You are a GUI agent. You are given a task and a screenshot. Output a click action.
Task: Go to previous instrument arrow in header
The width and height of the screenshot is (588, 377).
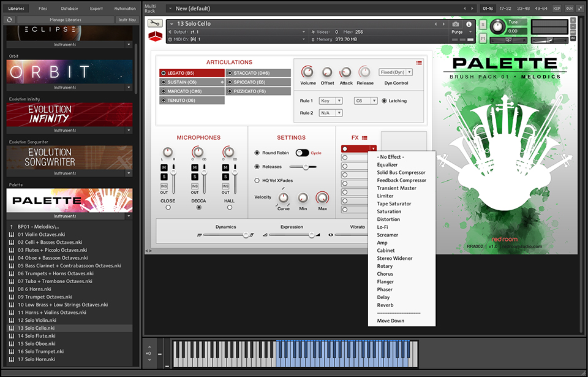[435, 24]
